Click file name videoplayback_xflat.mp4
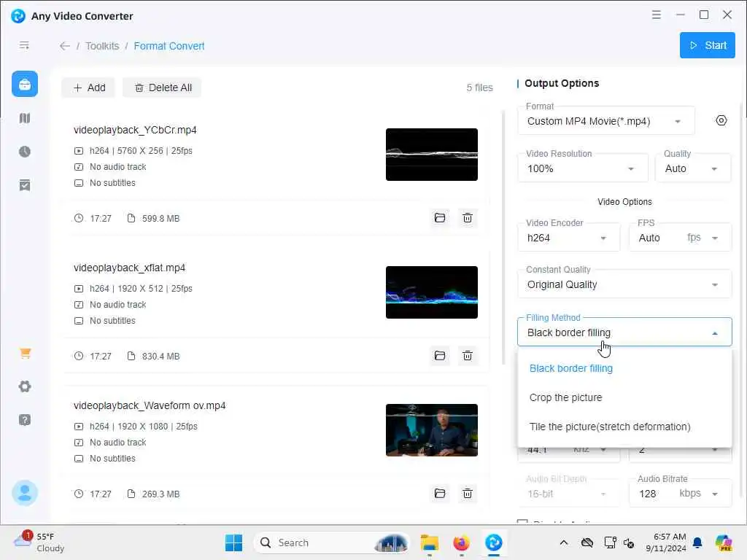This screenshot has height=560, width=747. pyautogui.click(x=130, y=268)
